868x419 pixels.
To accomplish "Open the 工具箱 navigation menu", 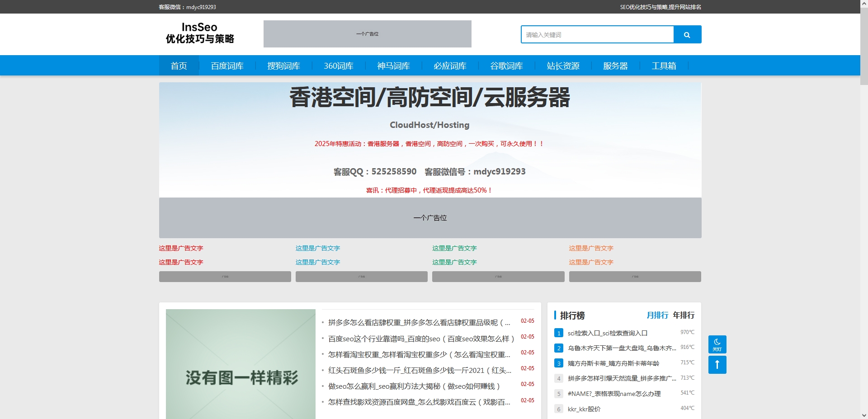I will point(664,66).
